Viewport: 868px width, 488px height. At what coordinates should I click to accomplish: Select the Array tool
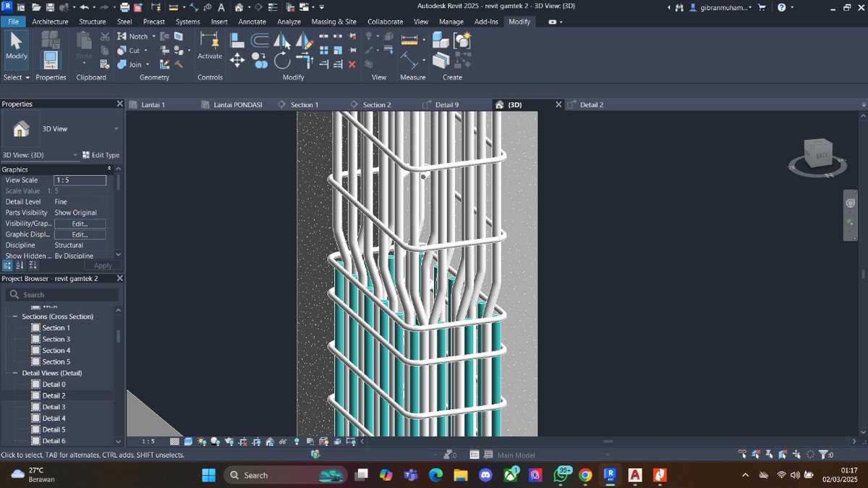pyautogui.click(x=324, y=50)
